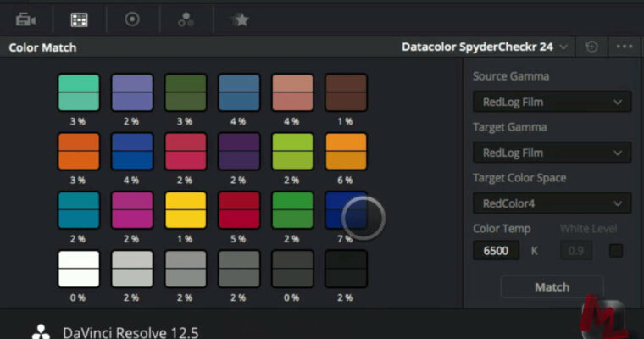
Task: Click the Match button
Action: click(552, 286)
